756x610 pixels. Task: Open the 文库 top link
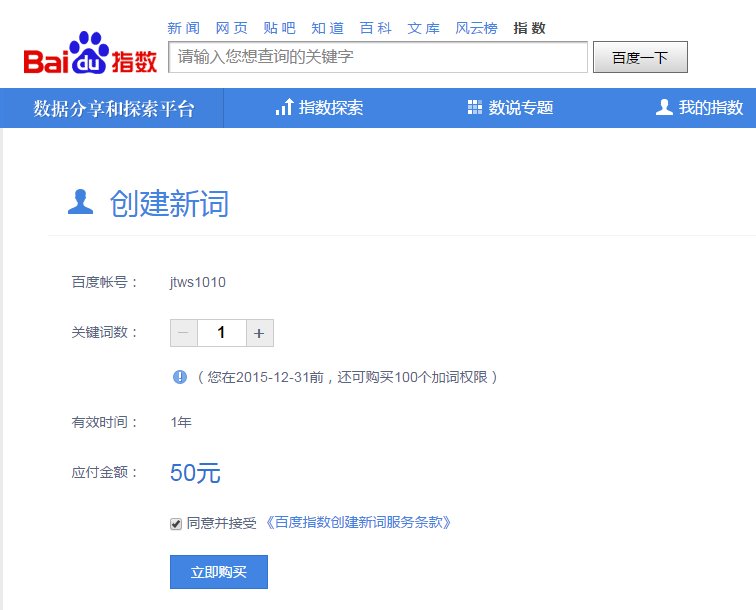click(x=424, y=28)
